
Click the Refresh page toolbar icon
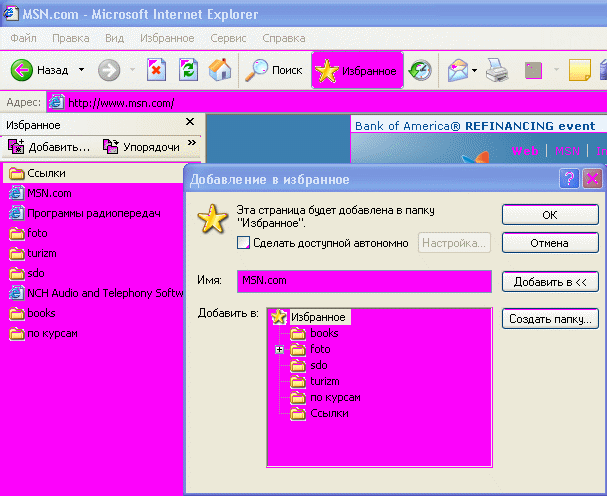(188, 70)
